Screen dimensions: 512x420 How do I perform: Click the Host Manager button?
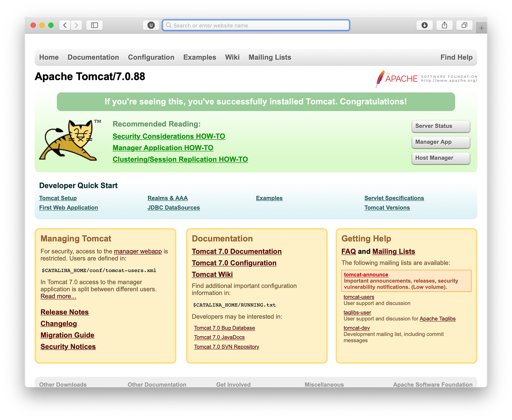point(441,158)
